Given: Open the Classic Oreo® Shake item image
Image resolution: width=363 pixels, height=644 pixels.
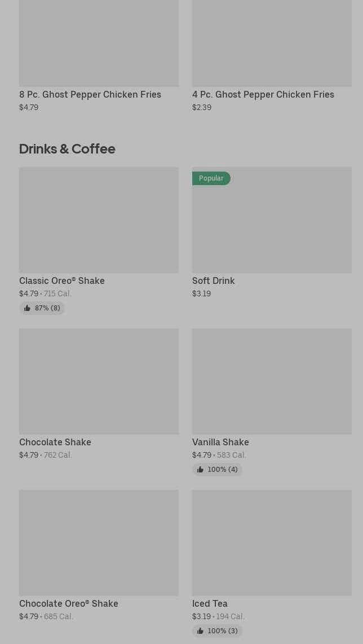Looking at the screenshot, I should pyautogui.click(x=99, y=220).
